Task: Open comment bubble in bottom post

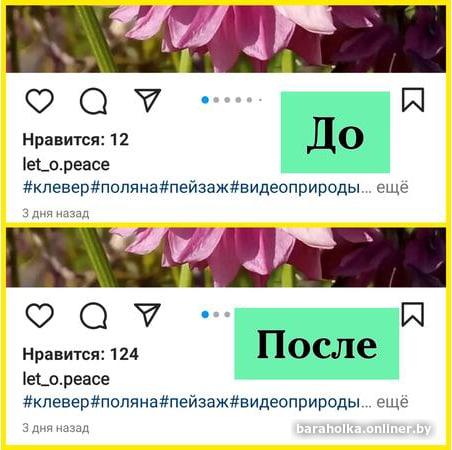Action: pos(94,315)
